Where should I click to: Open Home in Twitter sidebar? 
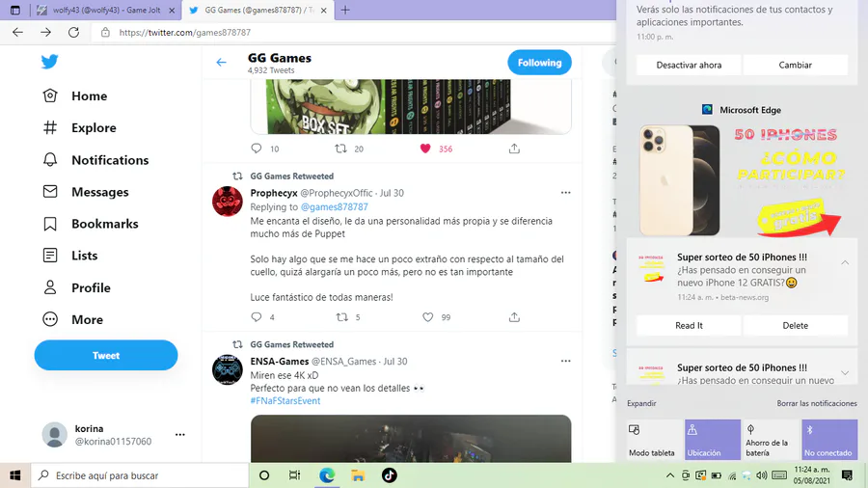coord(75,95)
